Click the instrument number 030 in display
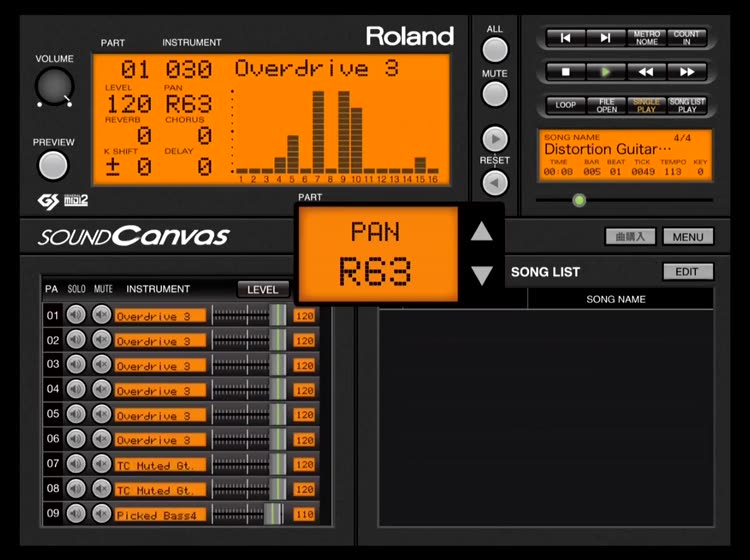This screenshot has height=560, width=750. tap(188, 69)
